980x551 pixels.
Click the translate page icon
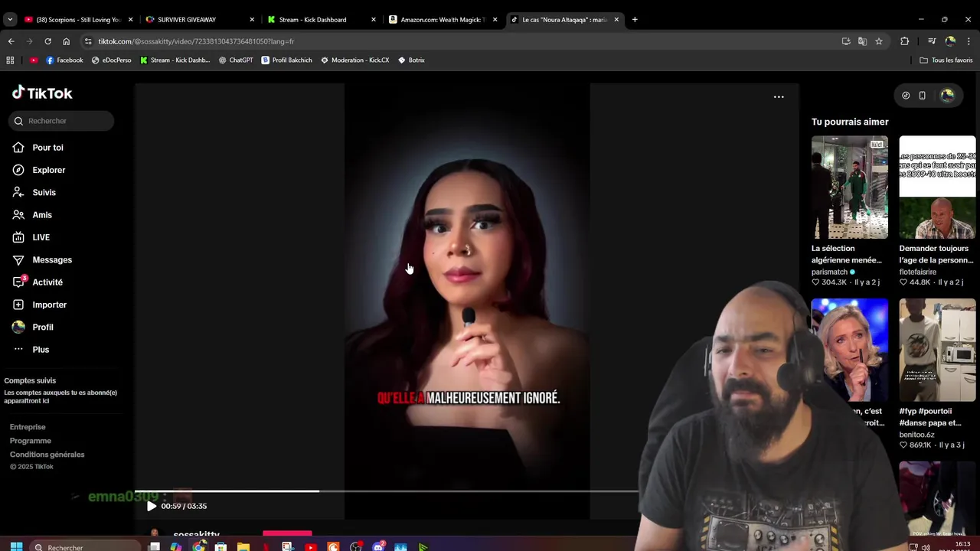tap(862, 41)
